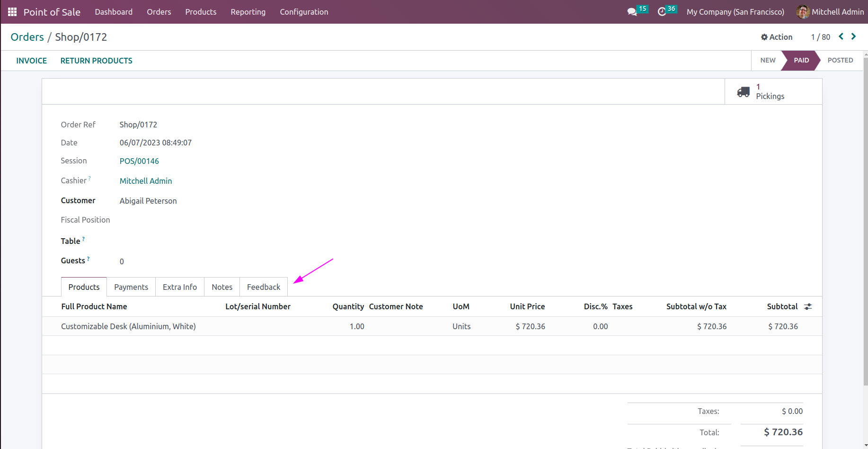Go to the next order record arrow
The image size is (868, 449).
coord(853,36)
